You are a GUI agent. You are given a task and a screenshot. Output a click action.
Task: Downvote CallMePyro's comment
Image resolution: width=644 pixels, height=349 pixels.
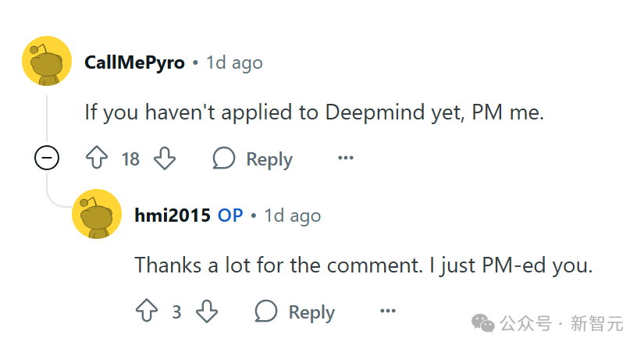pyautogui.click(x=165, y=159)
